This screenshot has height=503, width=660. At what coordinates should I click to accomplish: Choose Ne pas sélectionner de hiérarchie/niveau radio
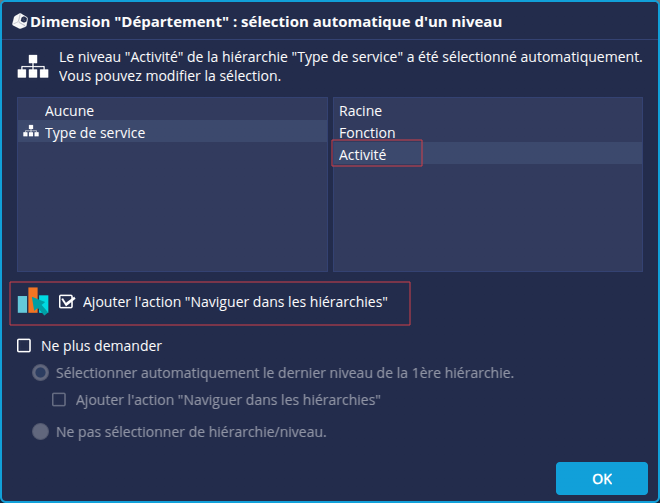point(40,432)
